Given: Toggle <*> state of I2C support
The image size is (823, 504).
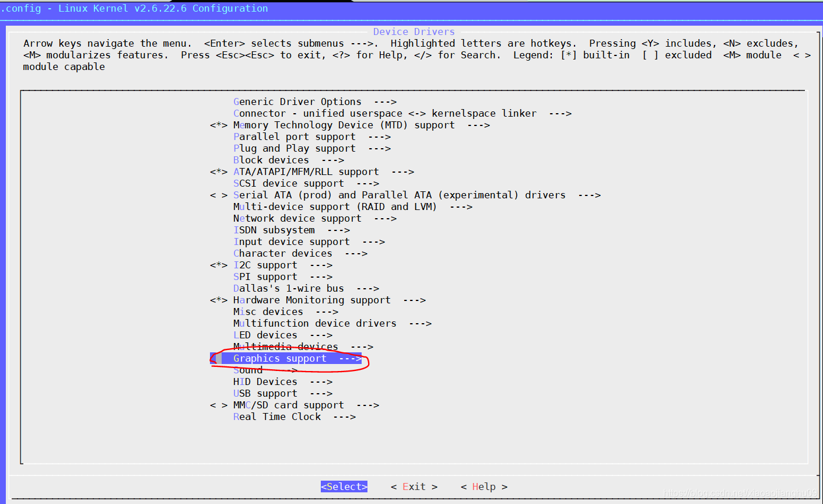Looking at the screenshot, I should click(219, 265).
